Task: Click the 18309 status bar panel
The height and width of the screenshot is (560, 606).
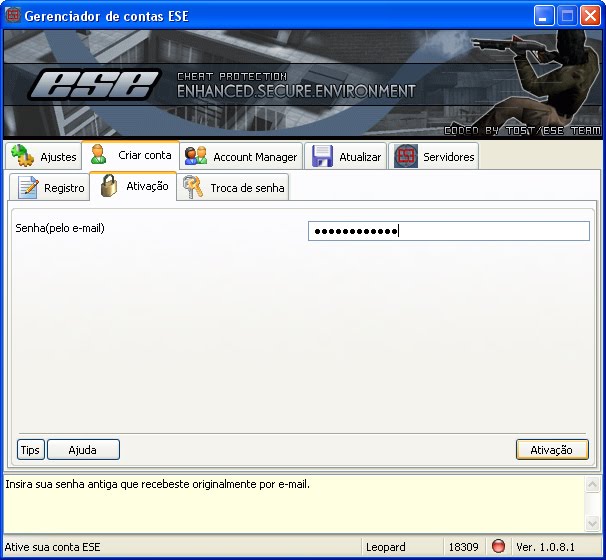Action: 464,547
